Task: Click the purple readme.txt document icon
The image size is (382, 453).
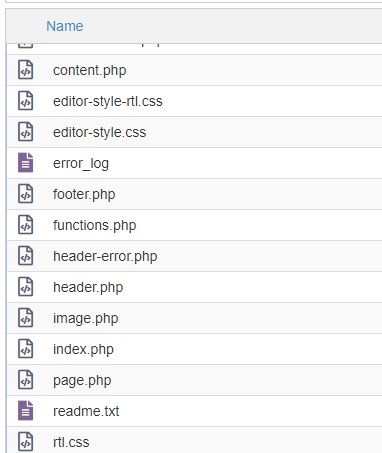Action: pos(25,410)
